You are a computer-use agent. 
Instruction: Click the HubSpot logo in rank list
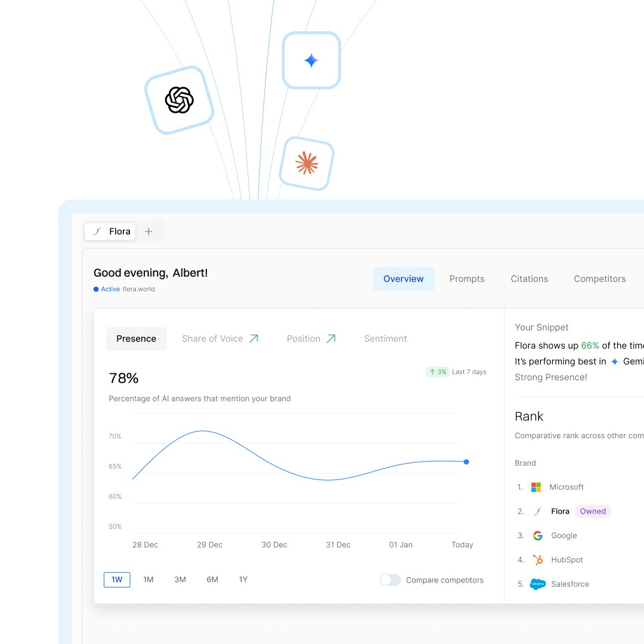[538, 560]
